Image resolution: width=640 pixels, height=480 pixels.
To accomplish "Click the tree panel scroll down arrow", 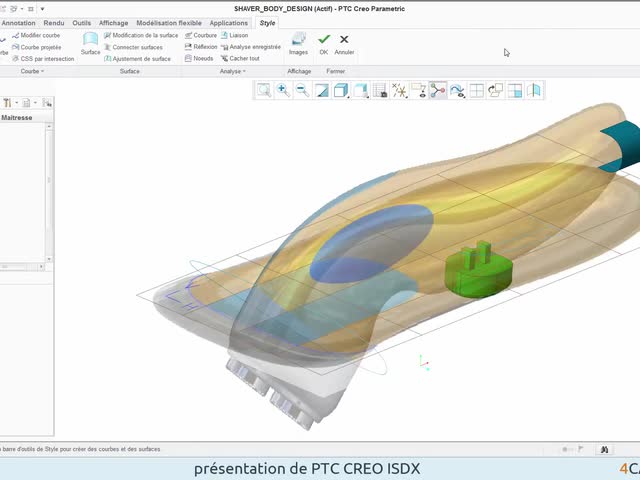I will click(49, 259).
